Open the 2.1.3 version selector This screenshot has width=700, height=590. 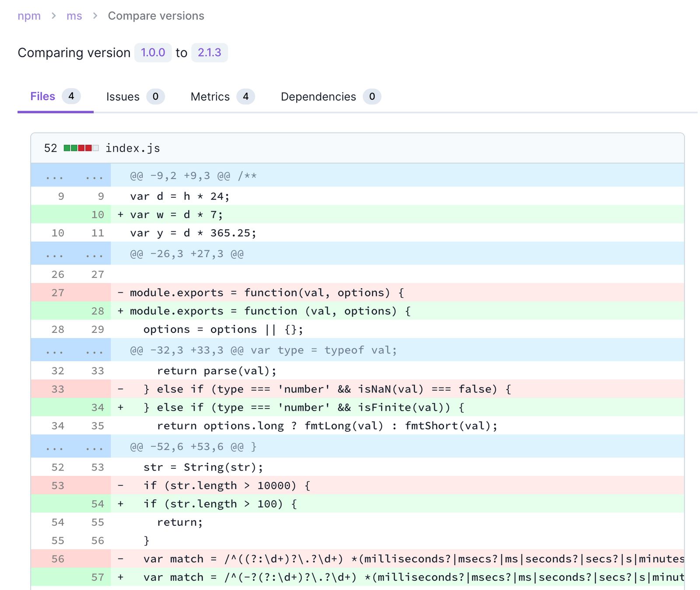click(210, 52)
